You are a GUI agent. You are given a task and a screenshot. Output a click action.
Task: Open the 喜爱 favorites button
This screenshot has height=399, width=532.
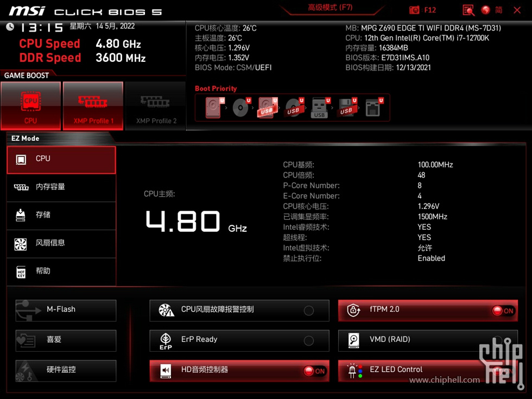pos(66,340)
